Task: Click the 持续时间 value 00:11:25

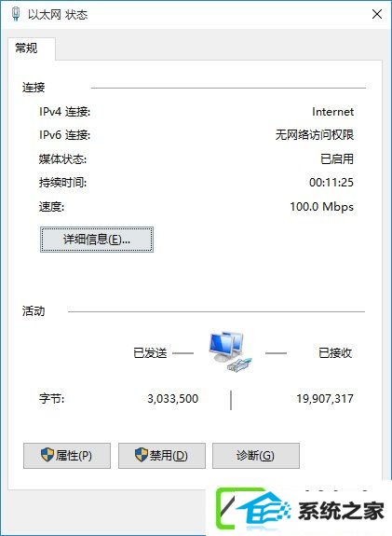Action: click(331, 182)
